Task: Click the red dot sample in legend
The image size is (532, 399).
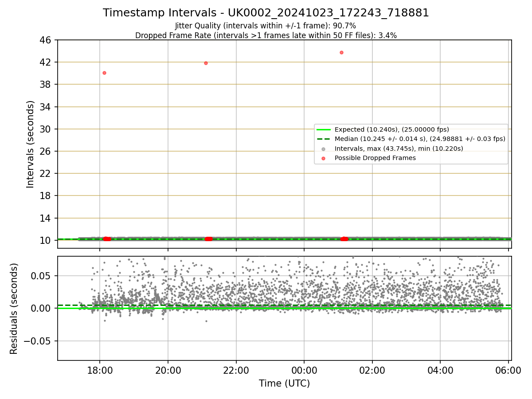Action: click(x=324, y=158)
